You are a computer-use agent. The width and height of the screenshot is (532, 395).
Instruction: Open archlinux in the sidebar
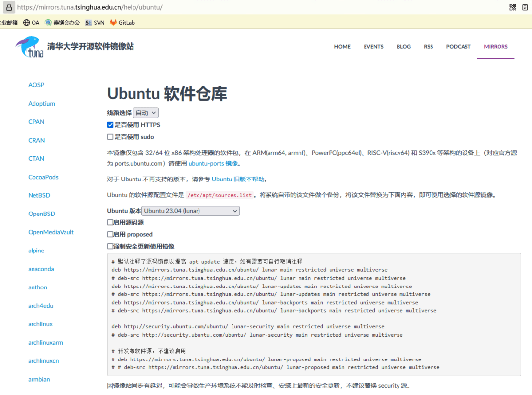pos(40,324)
